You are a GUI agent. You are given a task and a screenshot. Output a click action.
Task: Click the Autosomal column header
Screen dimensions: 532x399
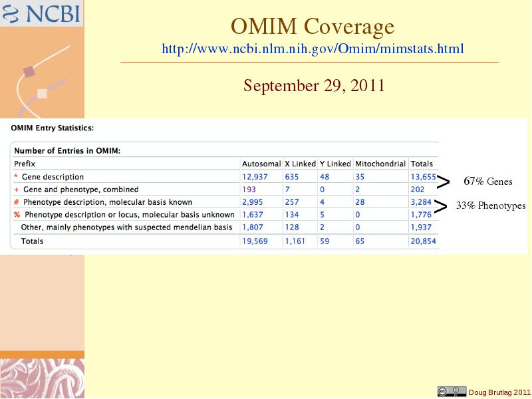coord(261,164)
